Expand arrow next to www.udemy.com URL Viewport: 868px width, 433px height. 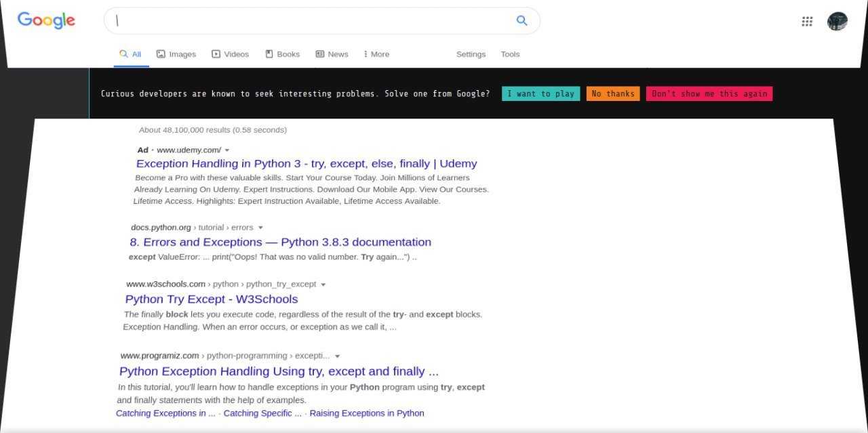tap(227, 150)
